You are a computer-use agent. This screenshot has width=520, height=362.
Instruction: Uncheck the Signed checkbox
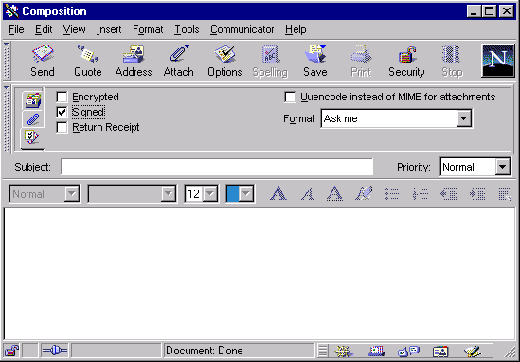62,112
